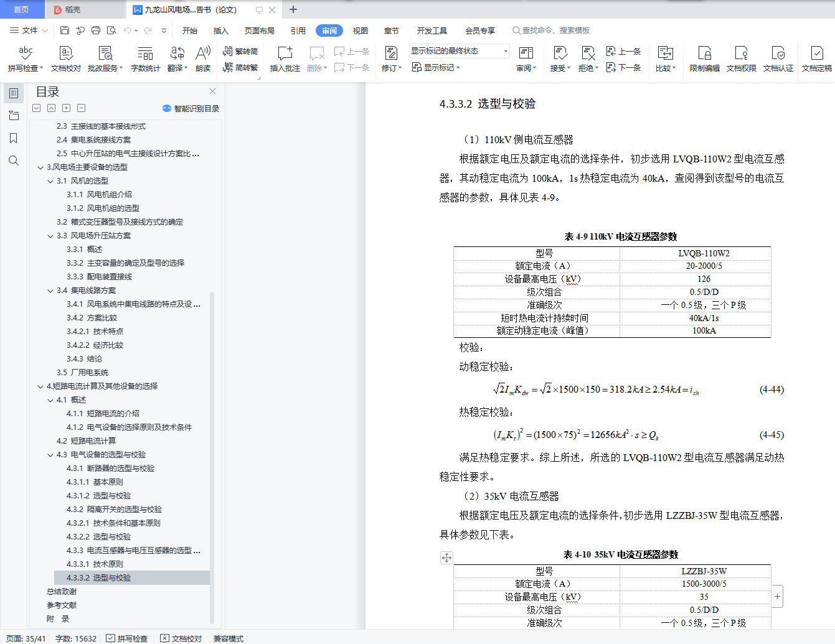Image resolution: width=835 pixels, height=644 pixels.
Task: Collapse the 4.短路电流计算及其他设备的选择 section
Action: pyautogui.click(x=40, y=386)
